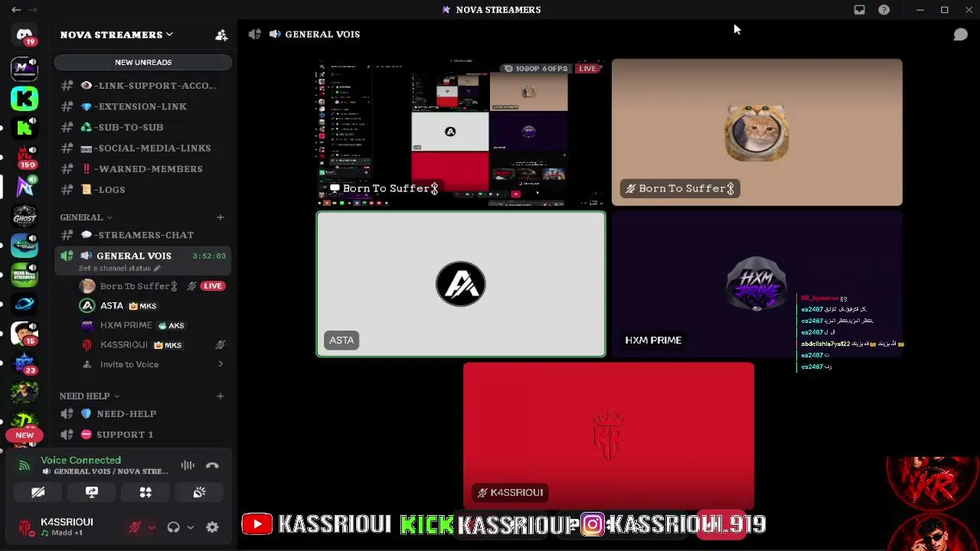The height and width of the screenshot is (551, 980).
Task: Select the GENERAL VOIS voice channel
Action: 143,260
